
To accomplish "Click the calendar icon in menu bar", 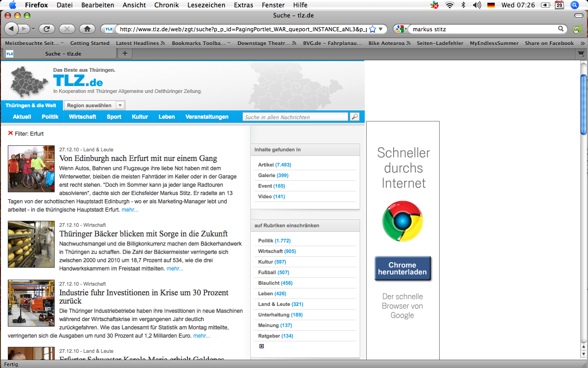I will click(559, 5).
